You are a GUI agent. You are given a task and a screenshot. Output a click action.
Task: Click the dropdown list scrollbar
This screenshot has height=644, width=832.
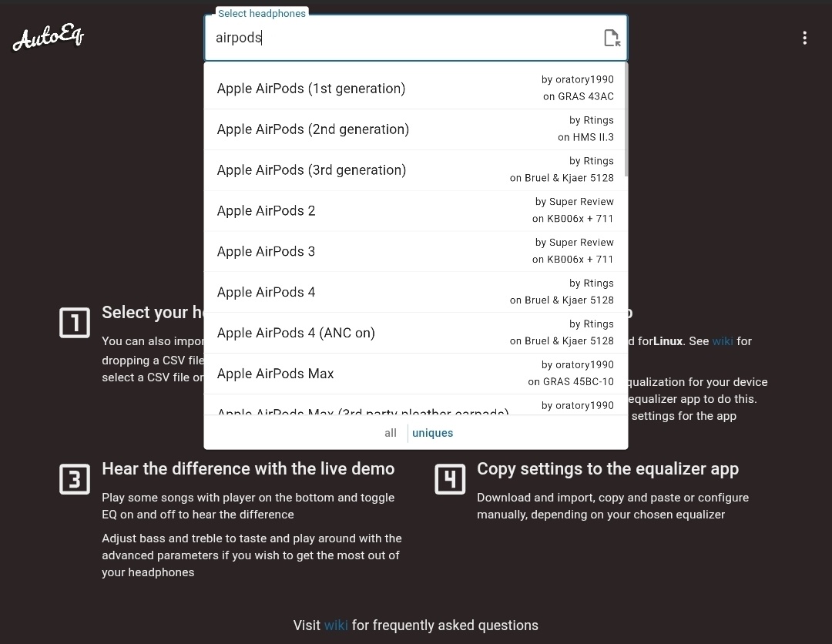click(626, 119)
